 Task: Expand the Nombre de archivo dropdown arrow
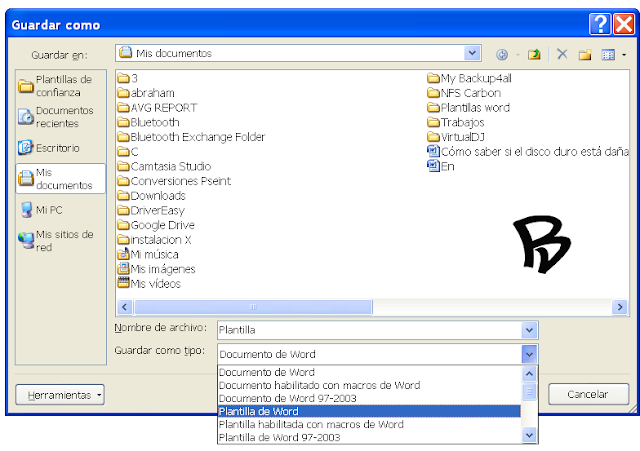[529, 330]
